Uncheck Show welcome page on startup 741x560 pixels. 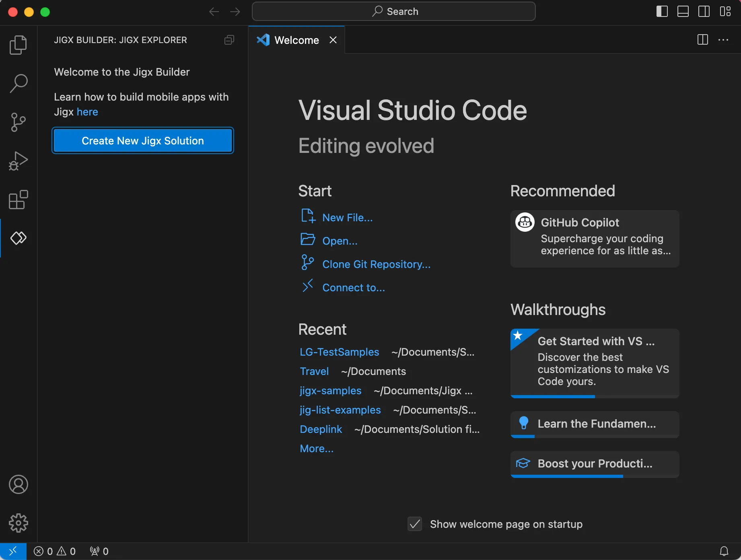coord(415,524)
